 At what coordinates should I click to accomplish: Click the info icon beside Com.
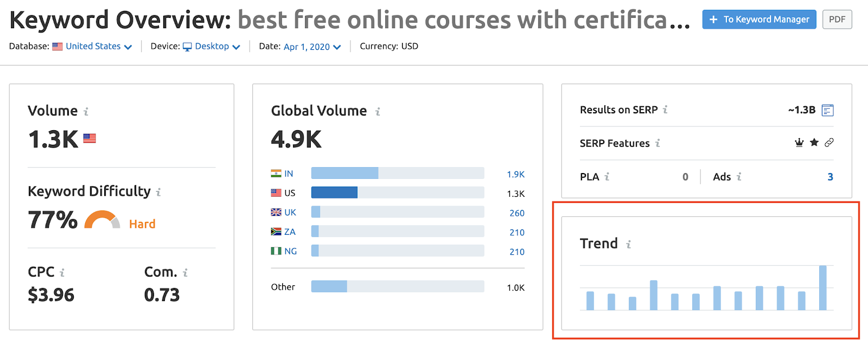coord(185,272)
